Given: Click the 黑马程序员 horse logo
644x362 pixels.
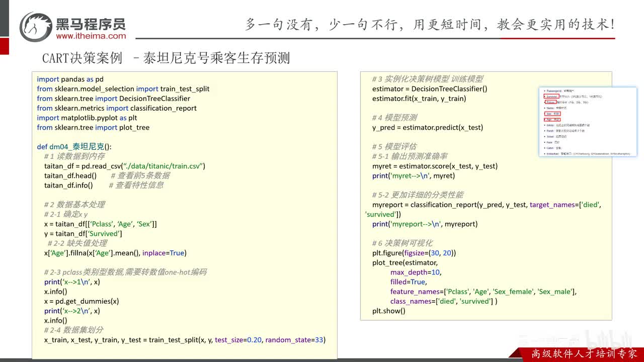Looking at the screenshot, I should [x=36, y=26].
